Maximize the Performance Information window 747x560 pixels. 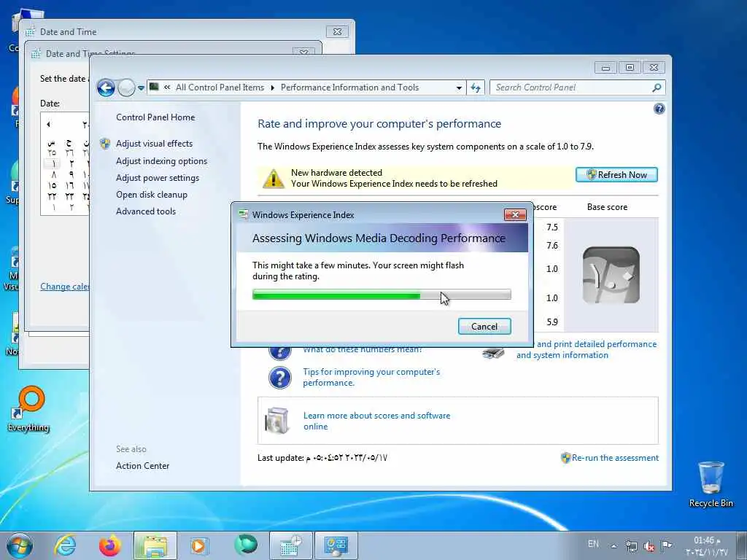pos(630,68)
